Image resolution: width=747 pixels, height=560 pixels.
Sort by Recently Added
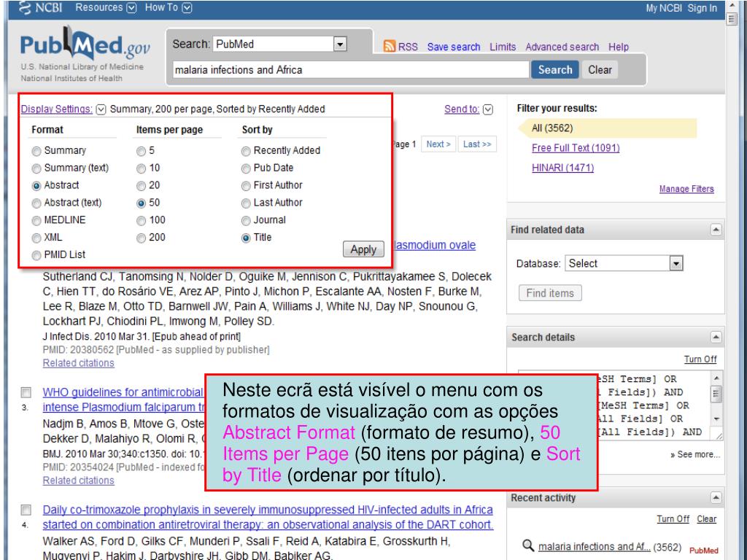tap(246, 152)
